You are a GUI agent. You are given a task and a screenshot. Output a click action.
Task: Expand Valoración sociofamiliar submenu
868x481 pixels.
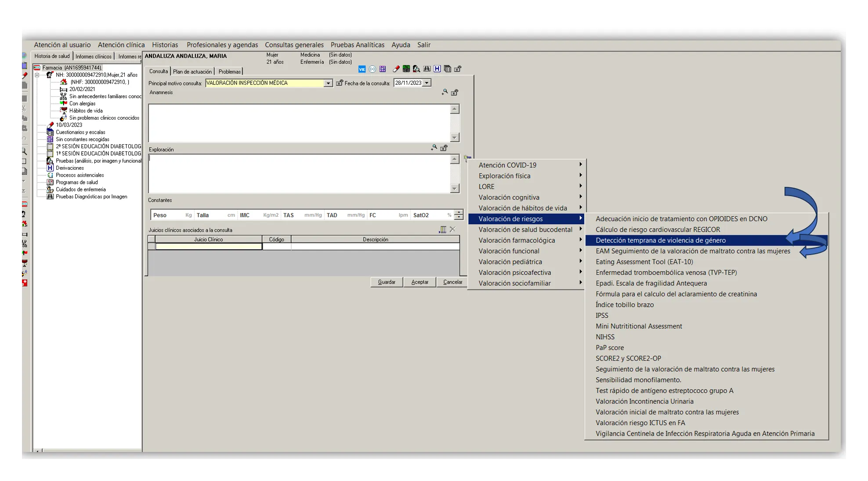527,283
